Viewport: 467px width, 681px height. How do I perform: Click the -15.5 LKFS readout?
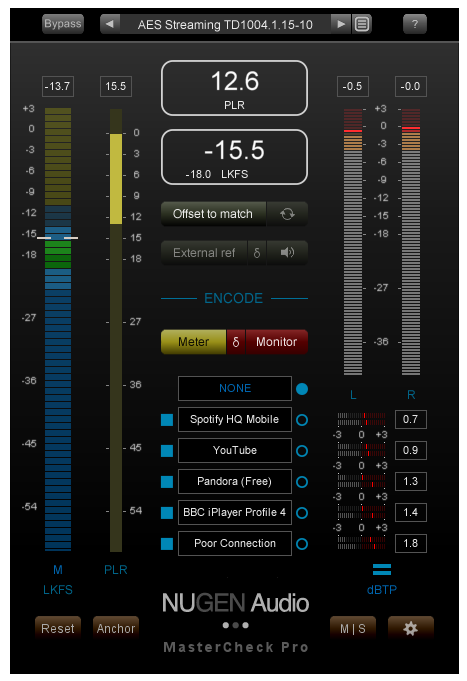[x=235, y=157]
